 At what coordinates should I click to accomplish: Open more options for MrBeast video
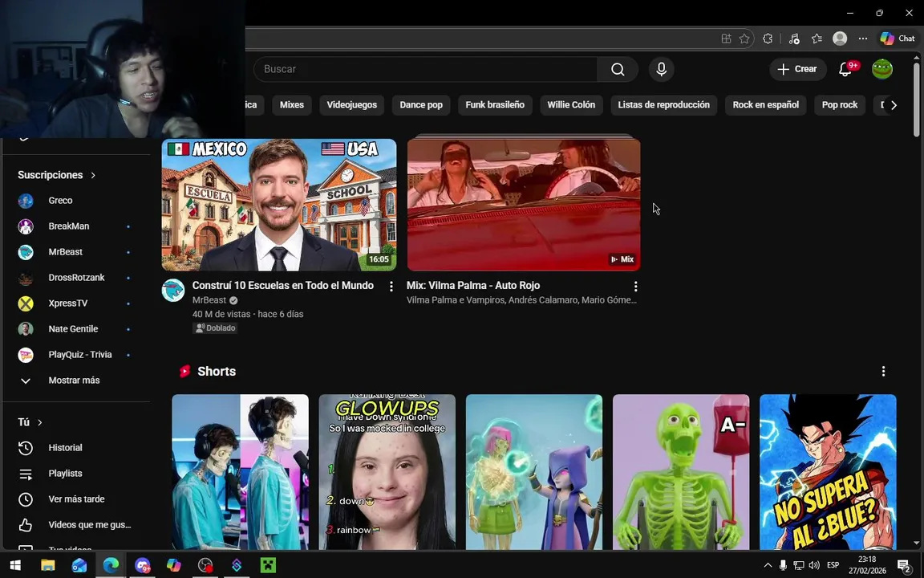tap(391, 286)
